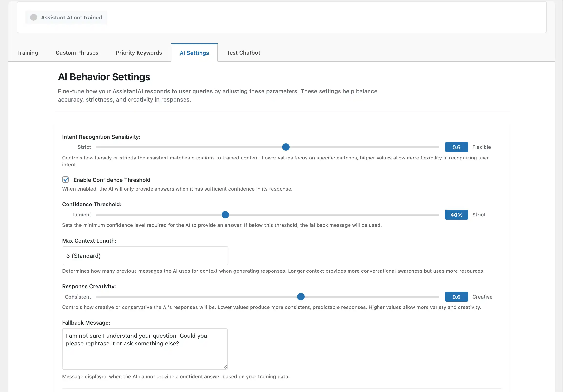Click the 0.6 sensitivity value badge

pyautogui.click(x=456, y=147)
